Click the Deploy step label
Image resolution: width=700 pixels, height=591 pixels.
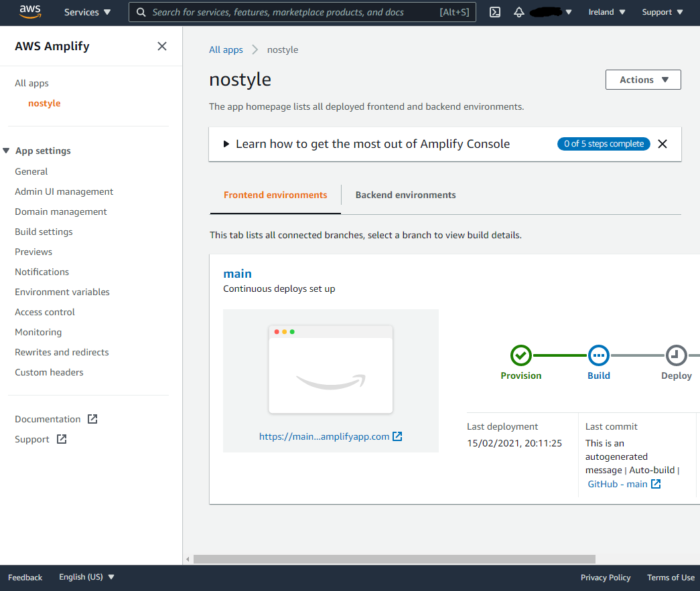[x=677, y=376]
